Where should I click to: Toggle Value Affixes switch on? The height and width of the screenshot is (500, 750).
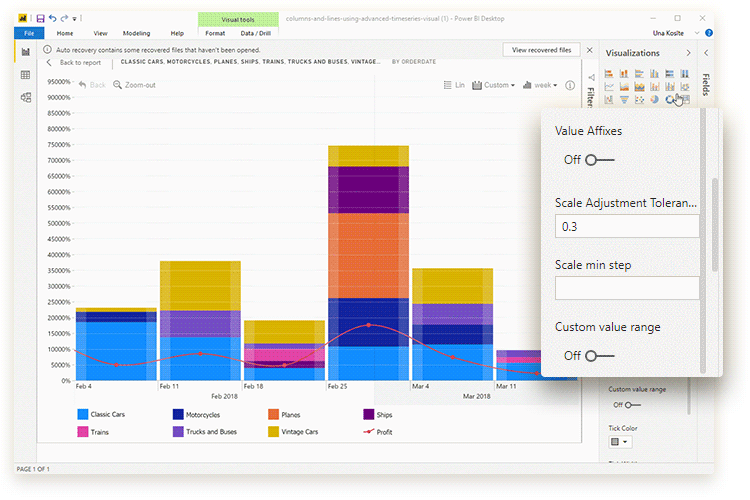tap(600, 160)
